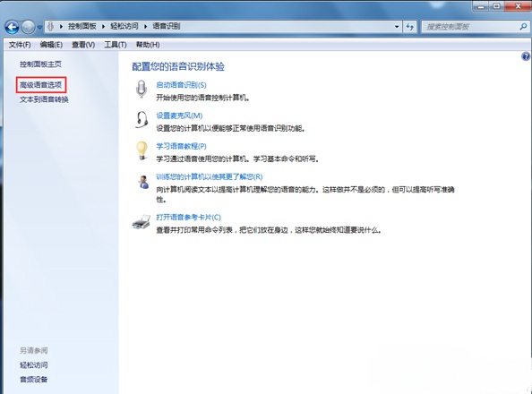
Task: Maximize the speech recognition window
Action: tap(497, 6)
